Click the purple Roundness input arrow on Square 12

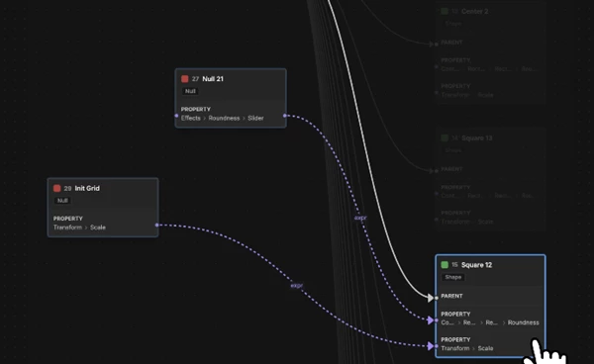click(x=431, y=320)
